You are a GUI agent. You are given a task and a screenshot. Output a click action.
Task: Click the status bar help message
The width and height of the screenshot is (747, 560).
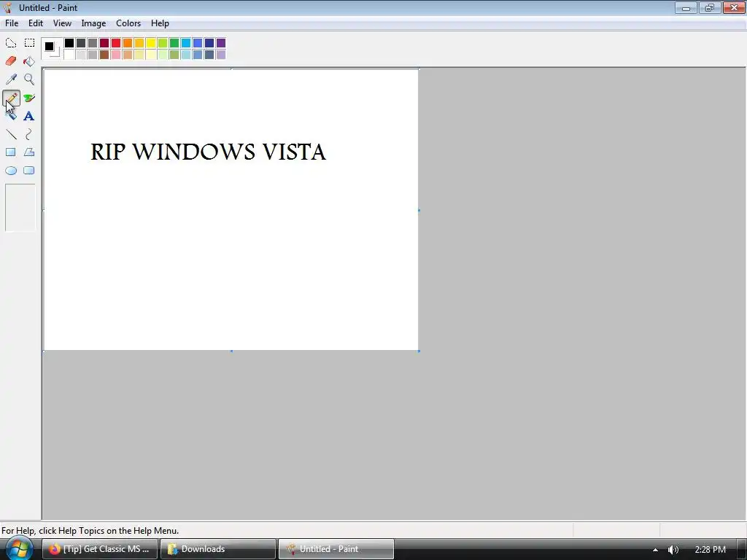coord(90,531)
